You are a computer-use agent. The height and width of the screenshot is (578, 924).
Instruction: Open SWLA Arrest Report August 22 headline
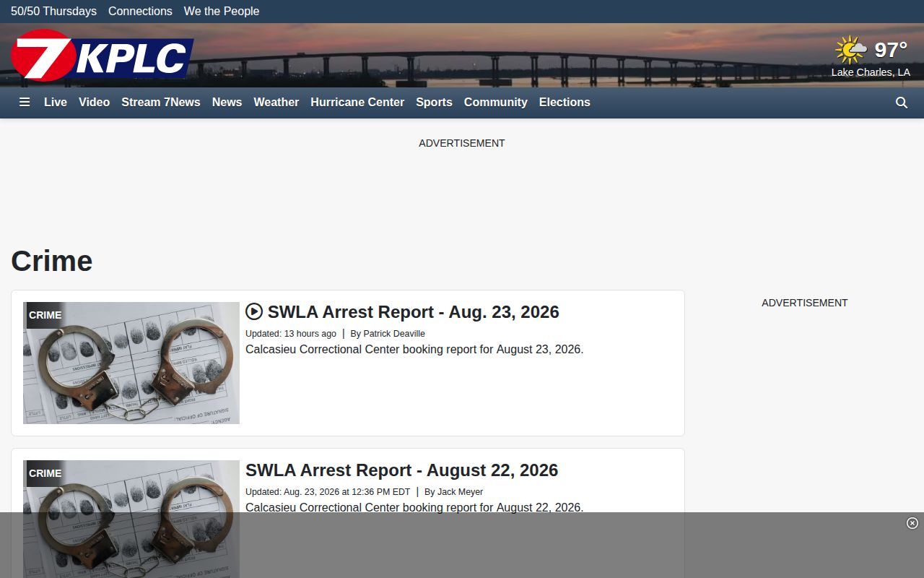pos(401,470)
